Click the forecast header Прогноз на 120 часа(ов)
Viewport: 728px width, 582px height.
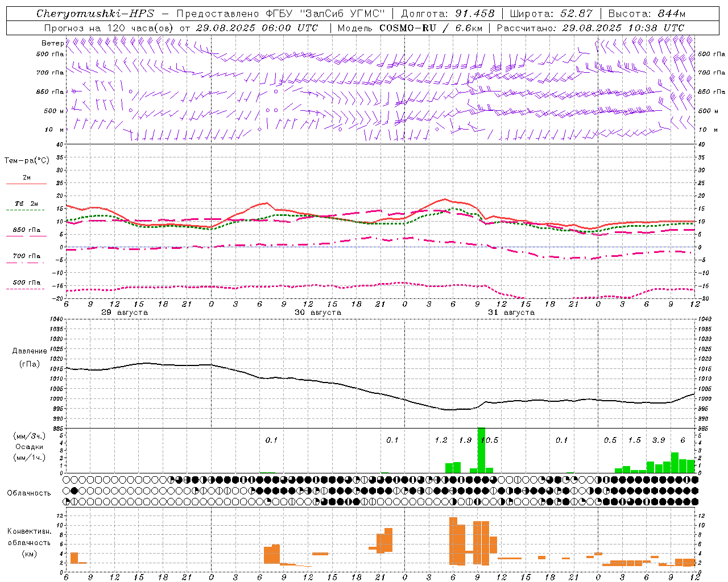tap(109, 28)
